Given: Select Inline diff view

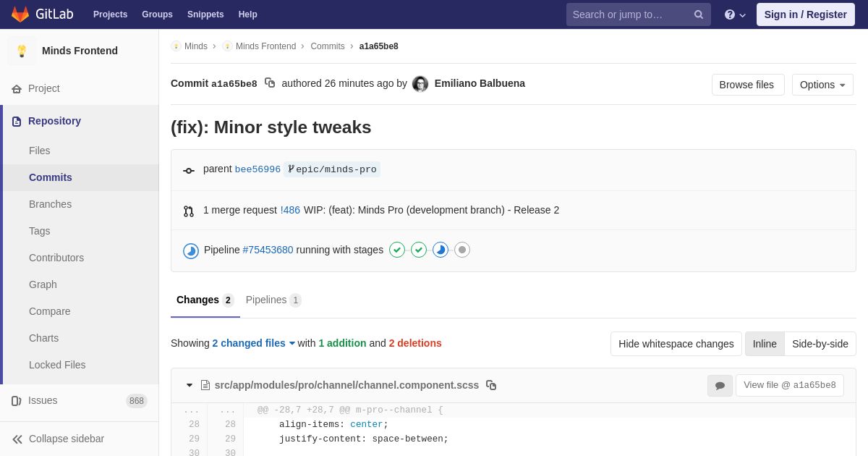Looking at the screenshot, I should click(765, 344).
